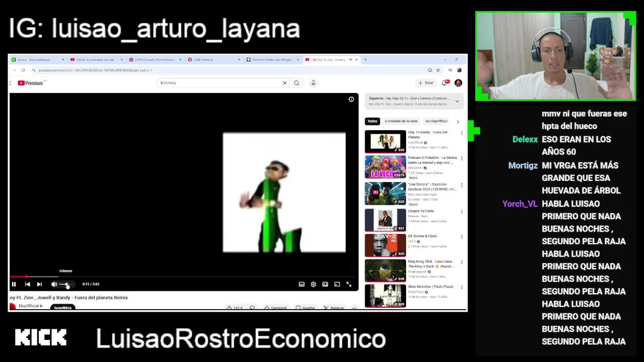The height and width of the screenshot is (362, 644).
Task: Open the video info card icon
Action: coord(351,99)
